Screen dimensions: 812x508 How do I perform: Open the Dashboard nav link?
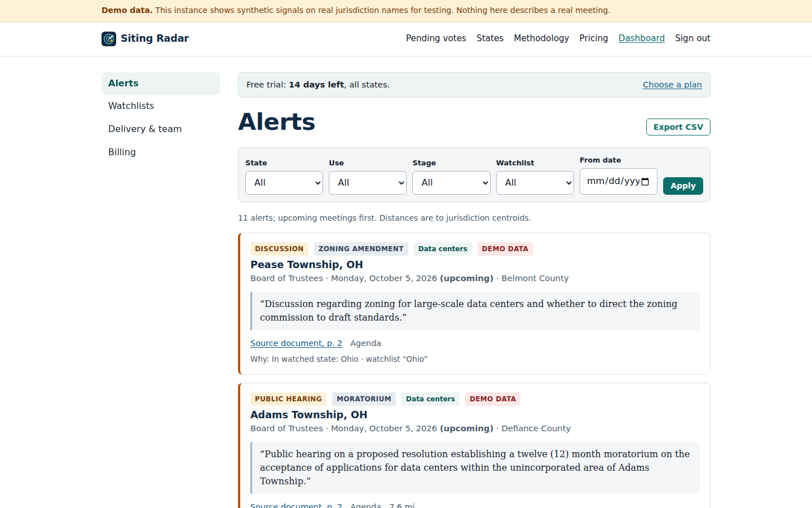(642, 38)
